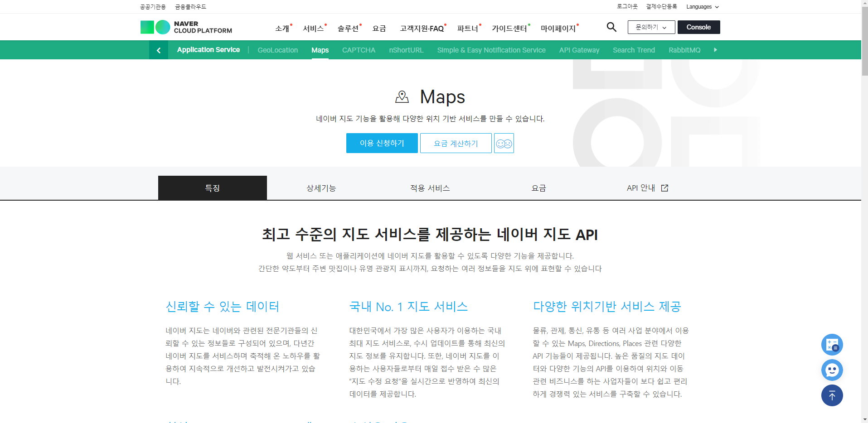Expand the 문의하기 dropdown
The image size is (868, 423).
pos(651,27)
